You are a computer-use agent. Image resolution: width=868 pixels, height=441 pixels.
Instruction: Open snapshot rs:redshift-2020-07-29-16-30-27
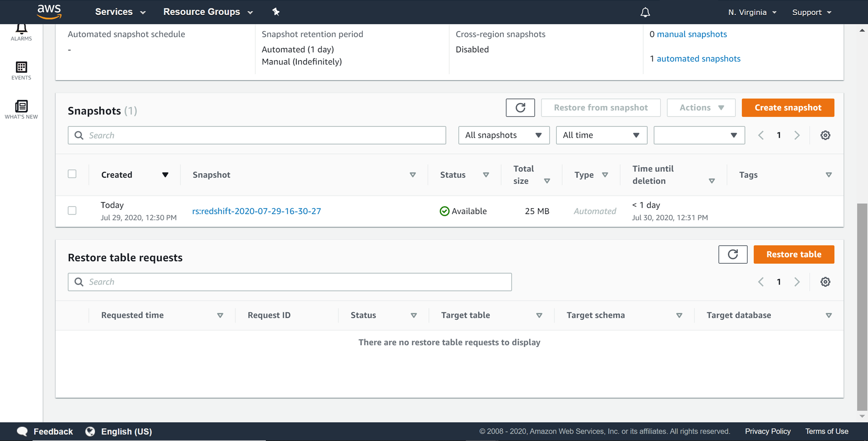(x=256, y=211)
